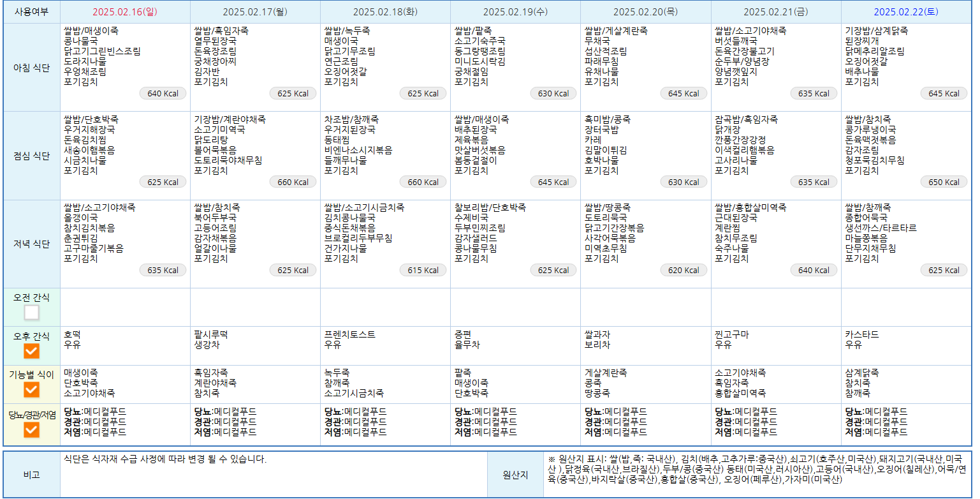Click the 오징어젓갈 item in Tuesday breakfast
This screenshot has height=499, width=980.
coord(346,71)
